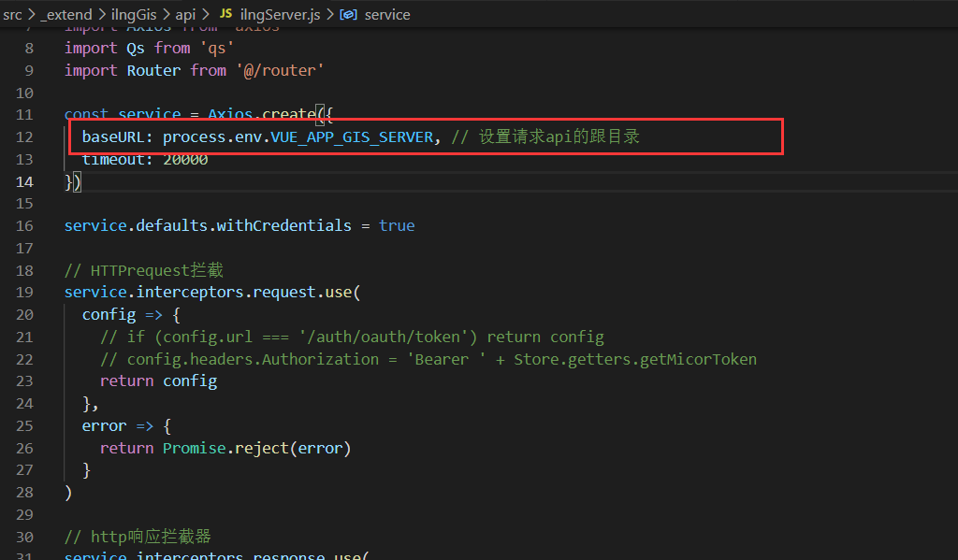This screenshot has width=958, height=560.
Task: Open the src breadcrumb folder
Action: [12, 15]
